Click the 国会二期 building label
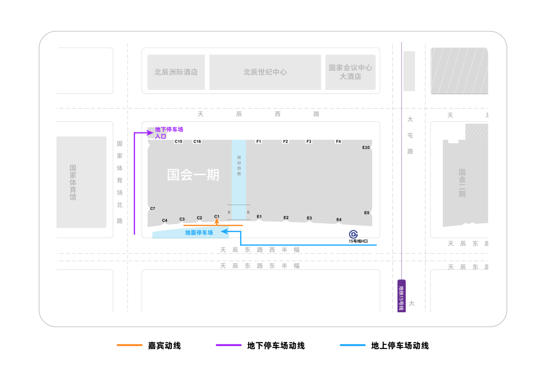The height and width of the screenshot is (392, 546). [462, 183]
